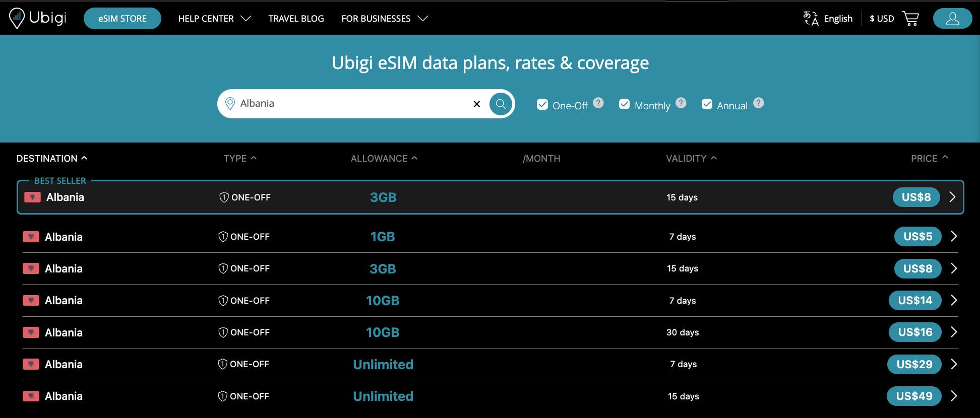The image size is (980, 418).
Task: Show help tooltip for Monthly
Action: point(681,103)
